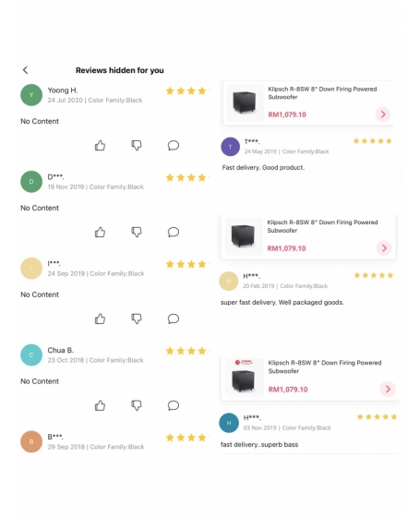Dislike Chua B.'s review
The height and width of the screenshot is (517, 420).
[x=137, y=405]
